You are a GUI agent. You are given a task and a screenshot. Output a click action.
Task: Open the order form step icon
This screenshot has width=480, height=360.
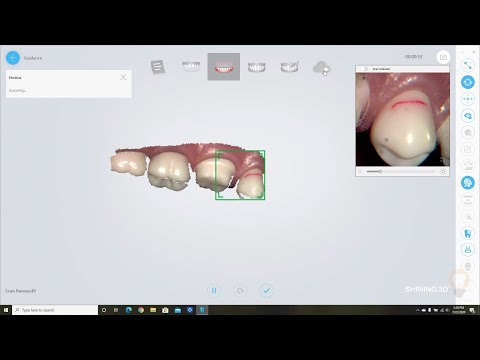pyautogui.click(x=158, y=67)
